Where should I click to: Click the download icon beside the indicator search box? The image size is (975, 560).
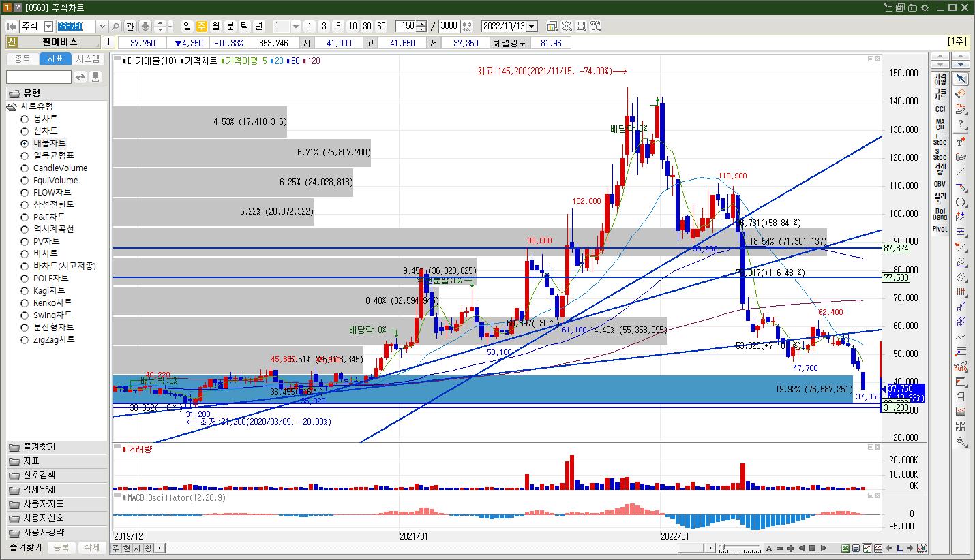[x=95, y=77]
